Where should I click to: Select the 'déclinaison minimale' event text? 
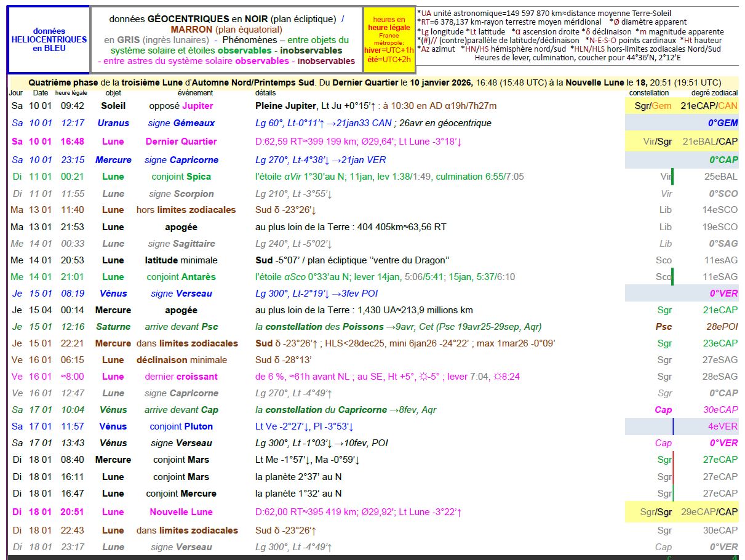(181, 360)
